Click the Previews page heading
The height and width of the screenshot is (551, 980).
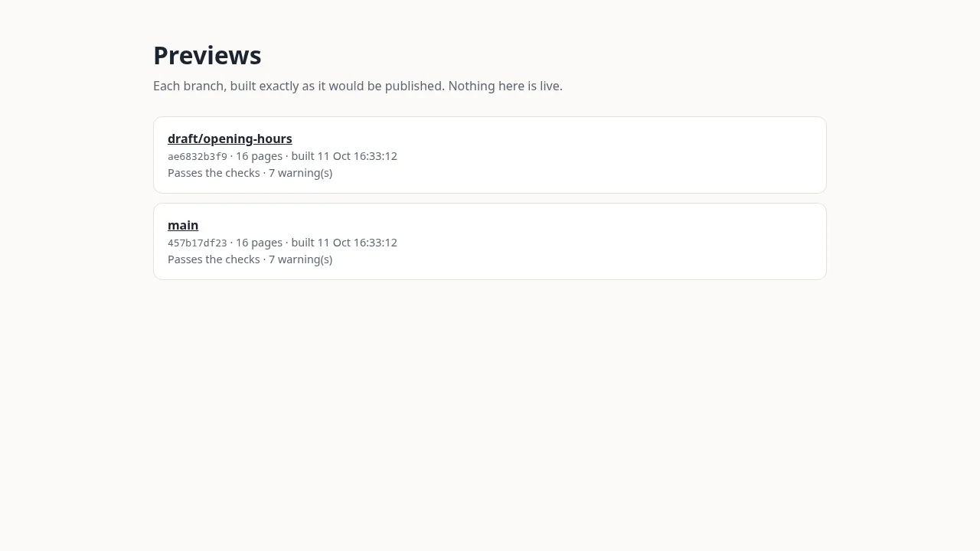[x=207, y=56]
